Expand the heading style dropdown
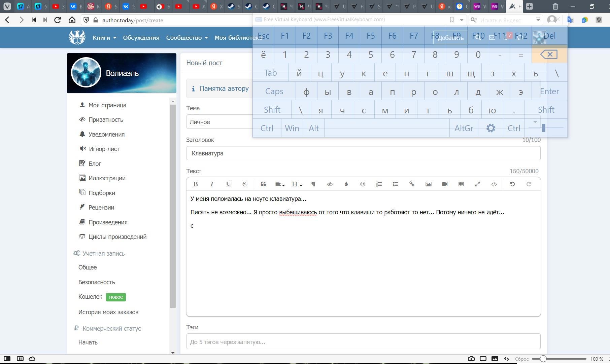The width and height of the screenshot is (610, 364). (x=297, y=184)
